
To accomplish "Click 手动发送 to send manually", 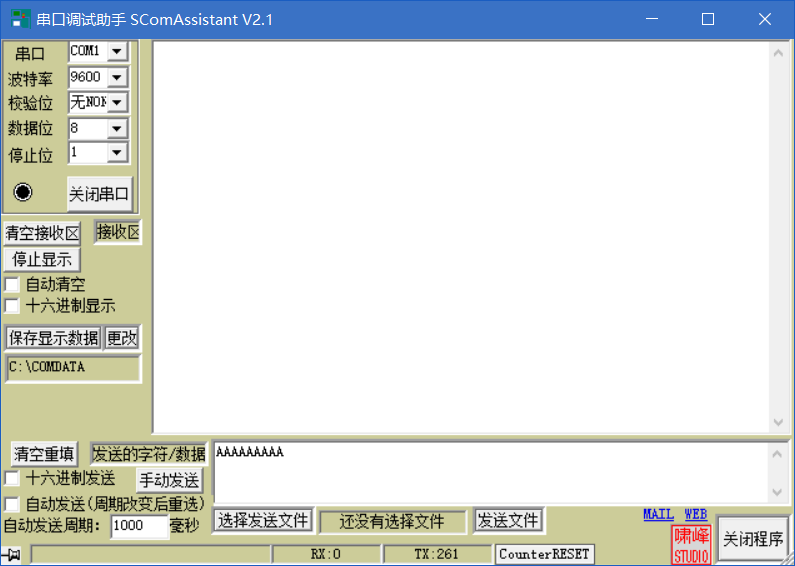I will 169,480.
